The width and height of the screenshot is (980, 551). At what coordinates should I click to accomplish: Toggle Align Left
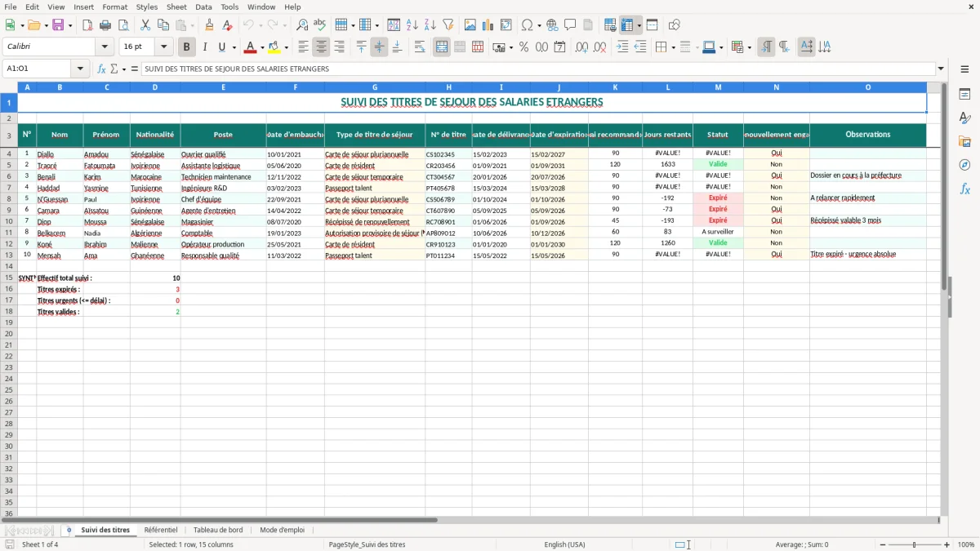[x=303, y=47]
